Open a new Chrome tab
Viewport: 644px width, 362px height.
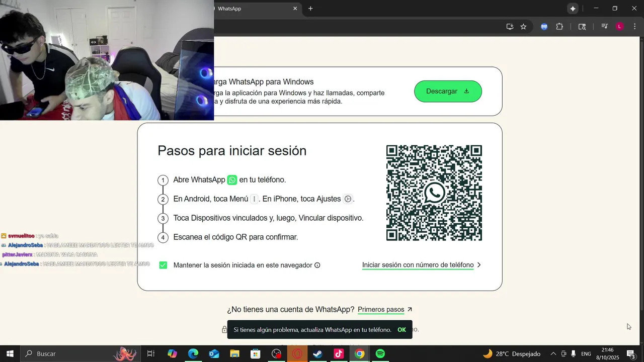310,9
